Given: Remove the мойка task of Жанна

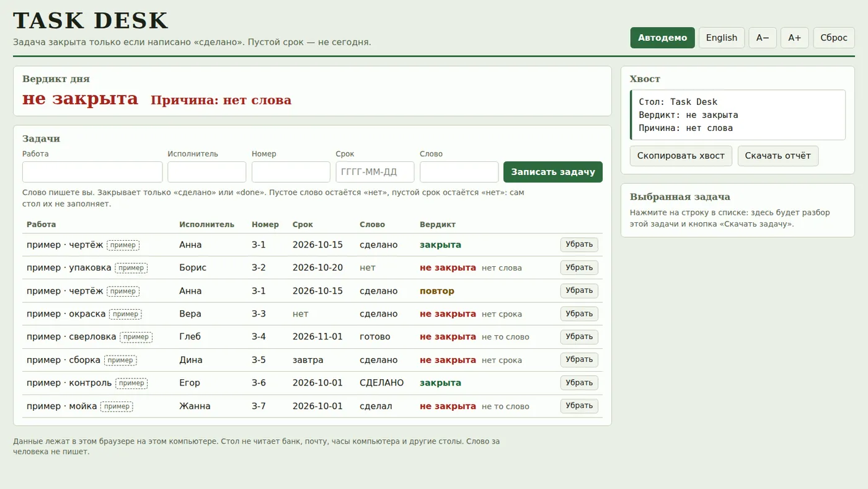Looking at the screenshot, I should (579, 405).
